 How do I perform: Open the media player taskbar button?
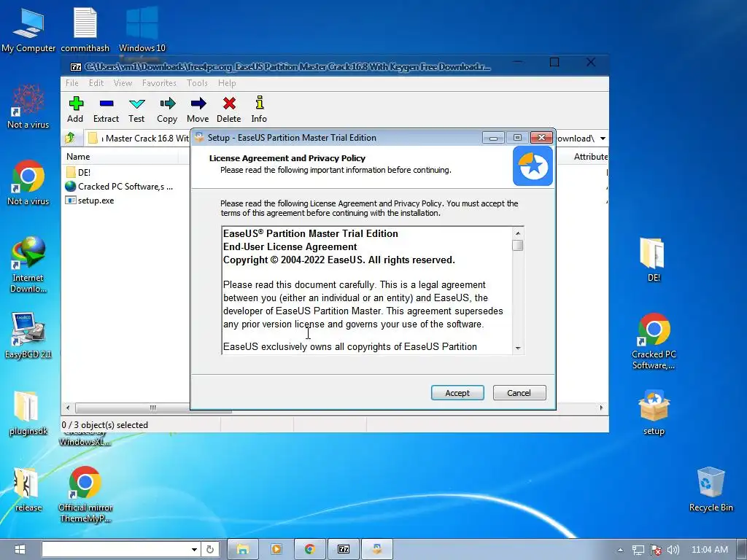(x=276, y=550)
